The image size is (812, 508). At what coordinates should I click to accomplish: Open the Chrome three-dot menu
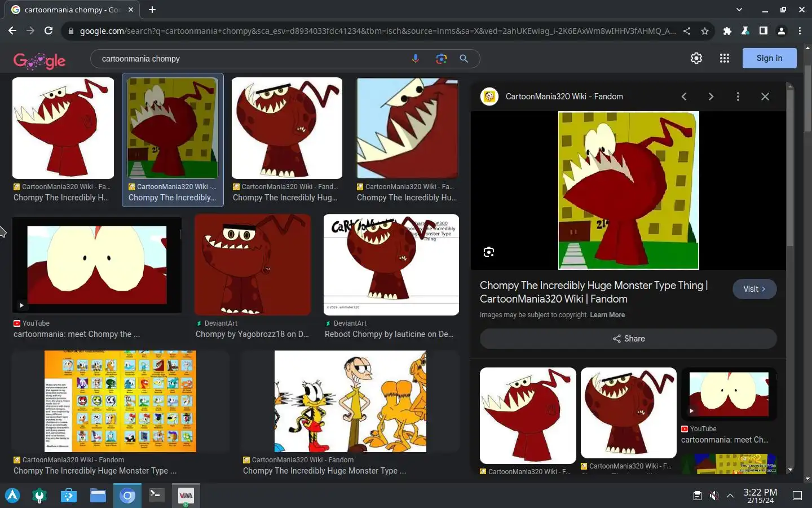(800, 31)
